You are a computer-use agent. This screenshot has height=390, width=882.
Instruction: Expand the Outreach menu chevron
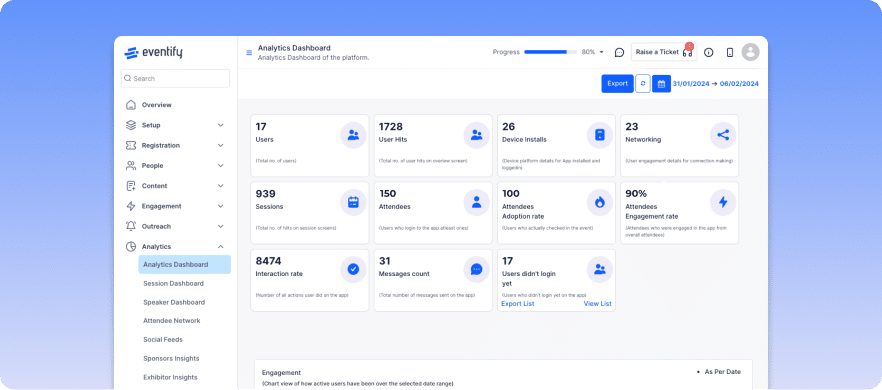click(x=220, y=226)
